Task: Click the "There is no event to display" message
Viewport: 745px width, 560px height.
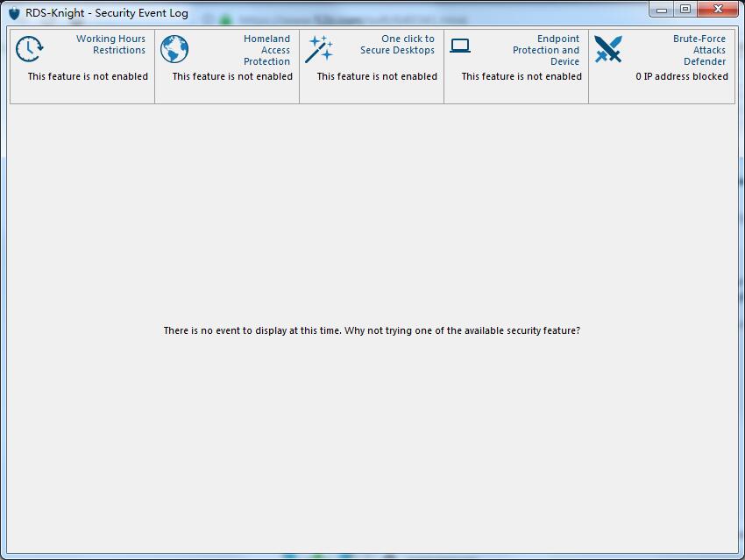Action: click(x=372, y=330)
